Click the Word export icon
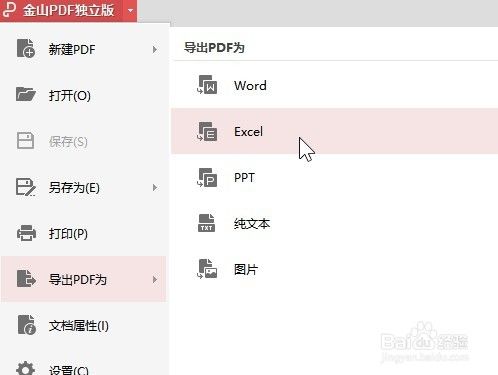Viewport: 498px width, 375px height. point(207,85)
